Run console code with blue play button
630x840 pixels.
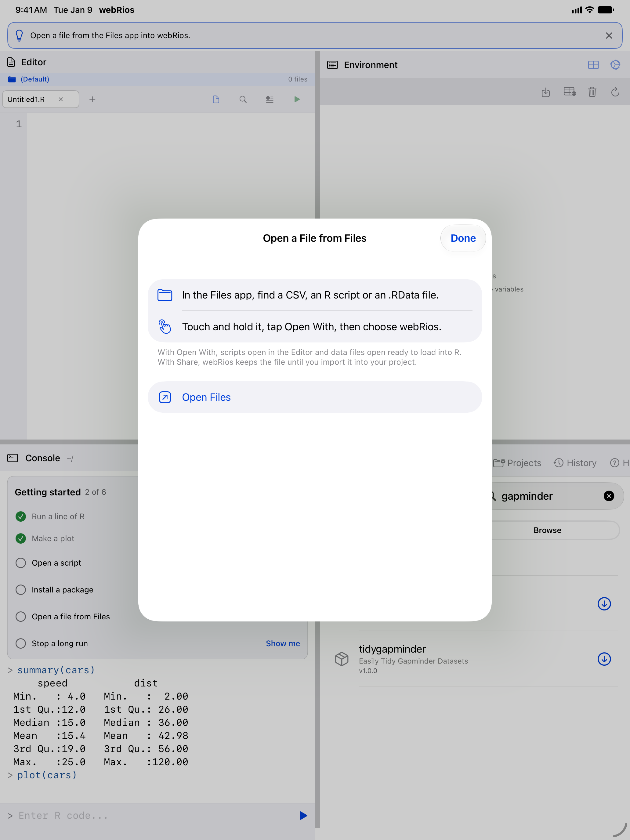(303, 816)
